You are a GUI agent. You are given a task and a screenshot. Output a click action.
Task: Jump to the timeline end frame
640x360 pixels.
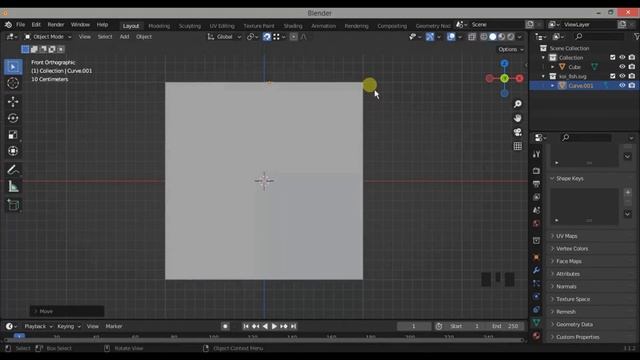coord(293,326)
